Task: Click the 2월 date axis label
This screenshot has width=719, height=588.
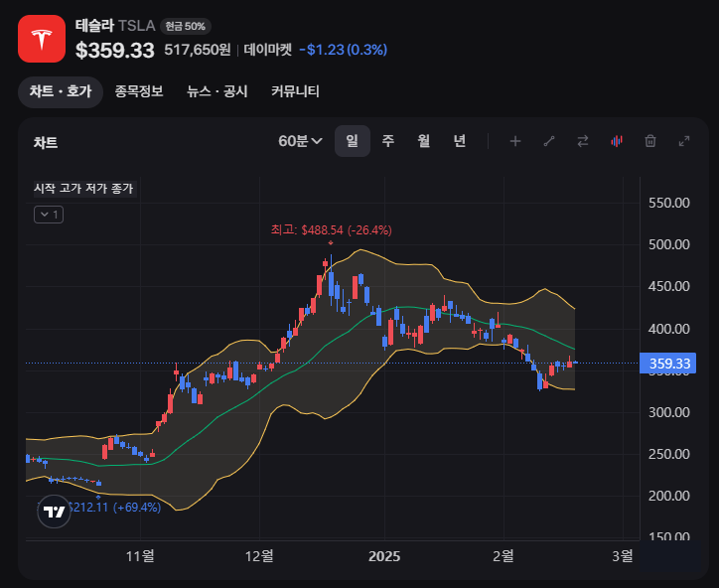Action: point(503,556)
